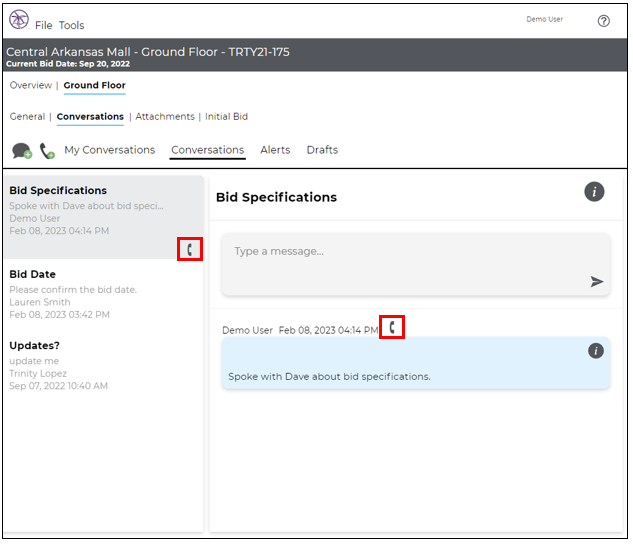This screenshot has width=633, height=544.
Task: Click 'Current Bid Date: Sep 20, 2022' text
Action: (x=68, y=64)
